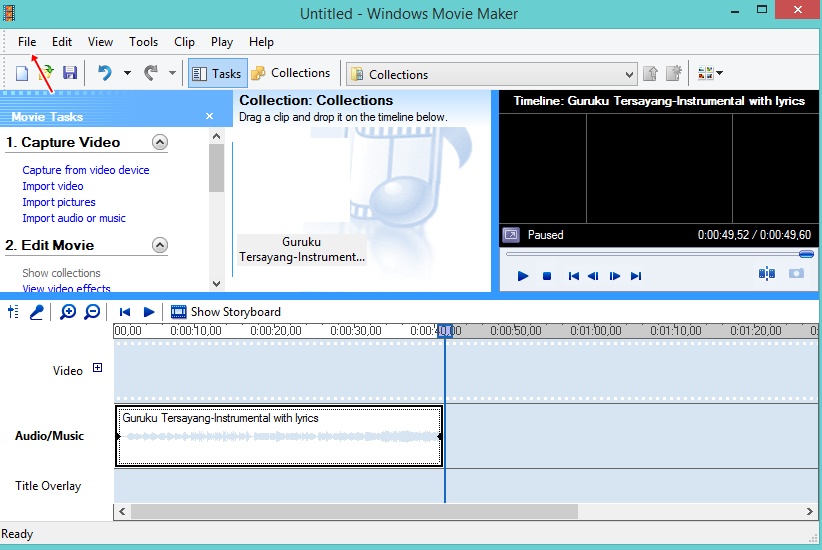822x550 pixels.
Task: Close the Movie Tasks pane
Action: point(210,116)
